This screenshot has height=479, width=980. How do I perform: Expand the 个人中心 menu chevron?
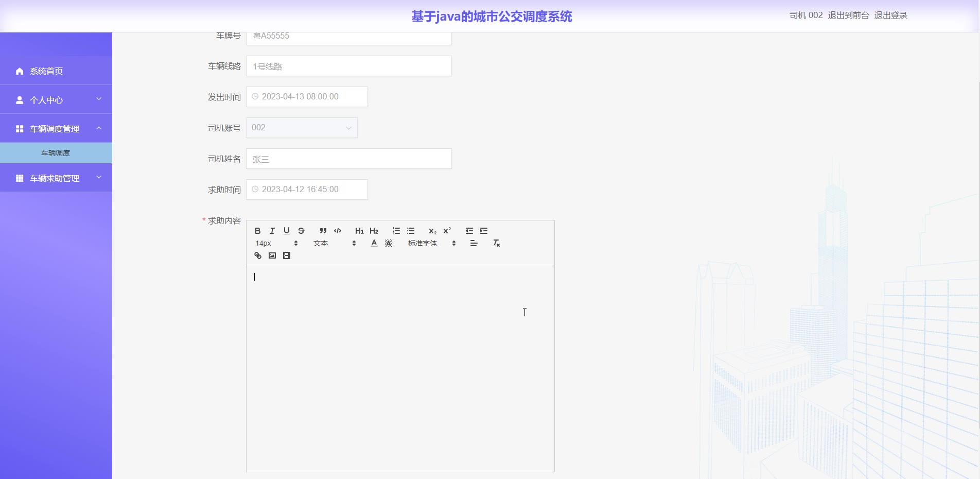click(99, 99)
